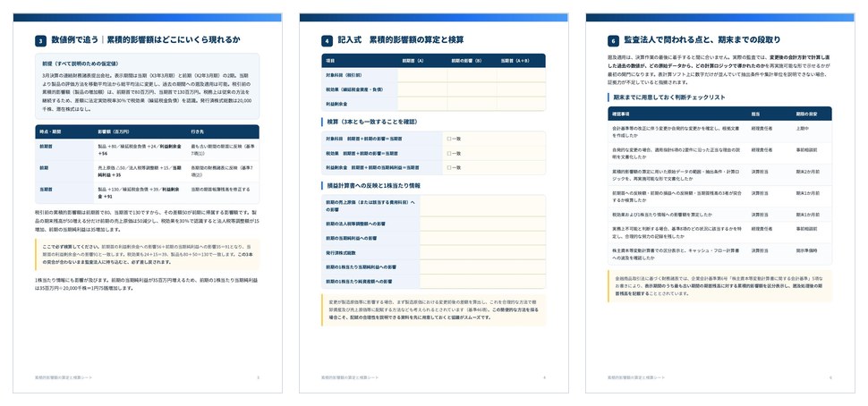Click the yellow note starting ここで必ず検算してください
Viewport: 868px width, 406px height.
pyautogui.click(x=148, y=255)
